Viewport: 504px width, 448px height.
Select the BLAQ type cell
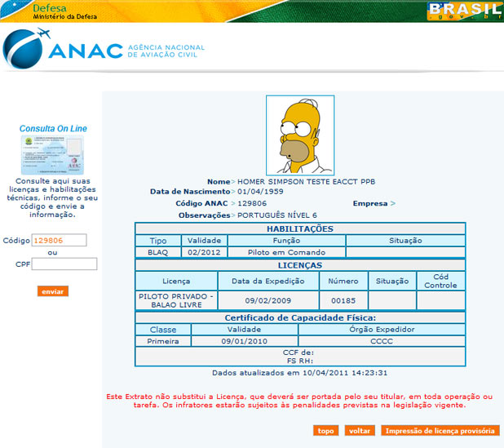click(157, 253)
